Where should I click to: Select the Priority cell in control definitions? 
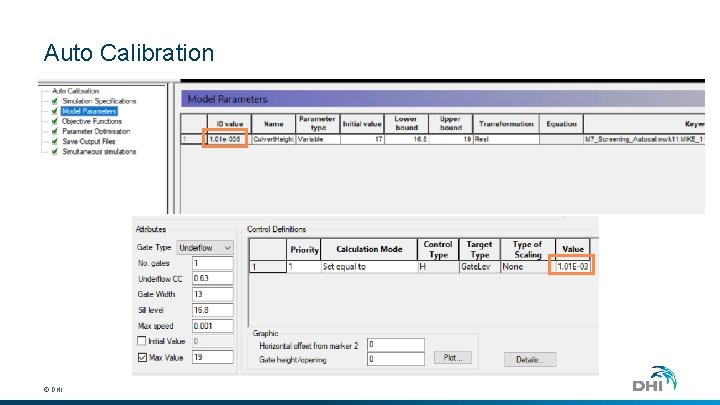click(304, 267)
